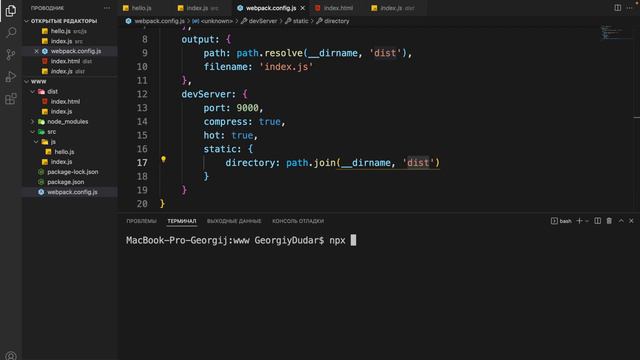Open Source Control view in activity bar

[11, 54]
